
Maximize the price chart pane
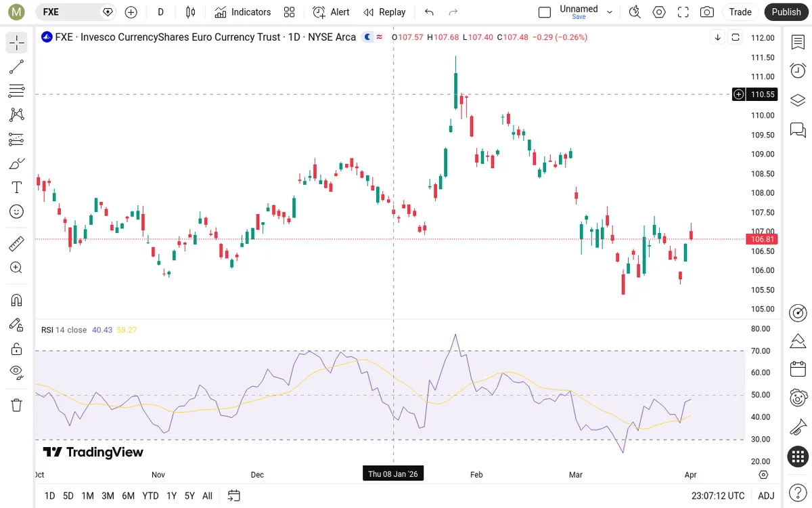point(736,37)
